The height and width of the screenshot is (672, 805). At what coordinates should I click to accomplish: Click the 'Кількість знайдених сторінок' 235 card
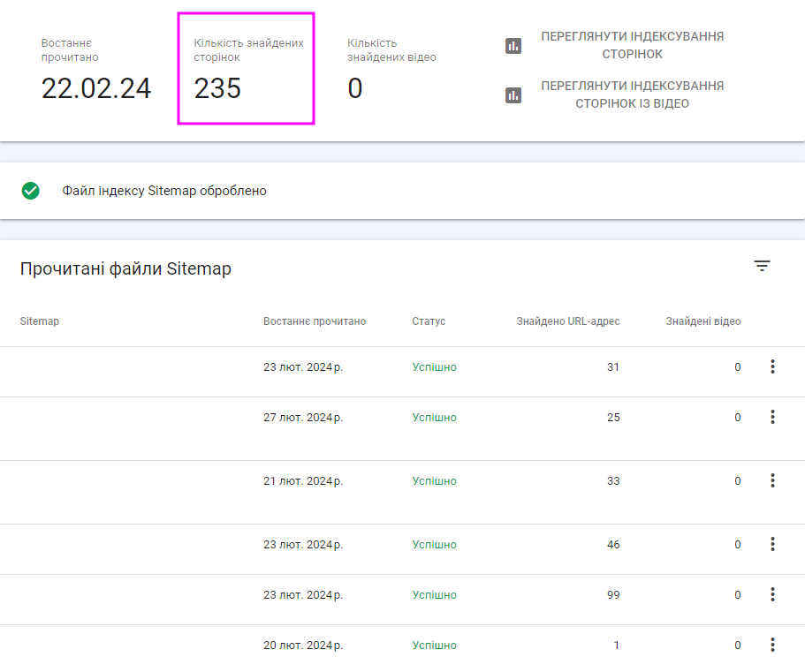click(x=246, y=69)
